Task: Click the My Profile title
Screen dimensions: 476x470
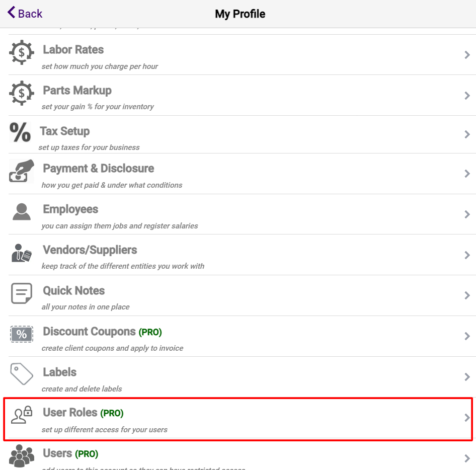Action: click(240, 14)
